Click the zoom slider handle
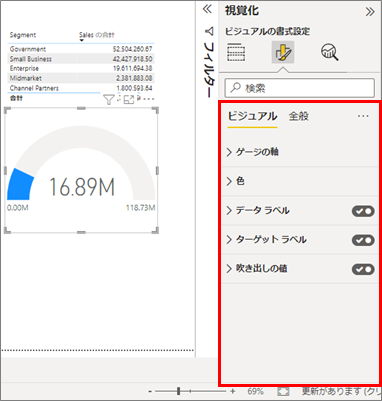The width and height of the screenshot is (382, 401). [x=179, y=391]
